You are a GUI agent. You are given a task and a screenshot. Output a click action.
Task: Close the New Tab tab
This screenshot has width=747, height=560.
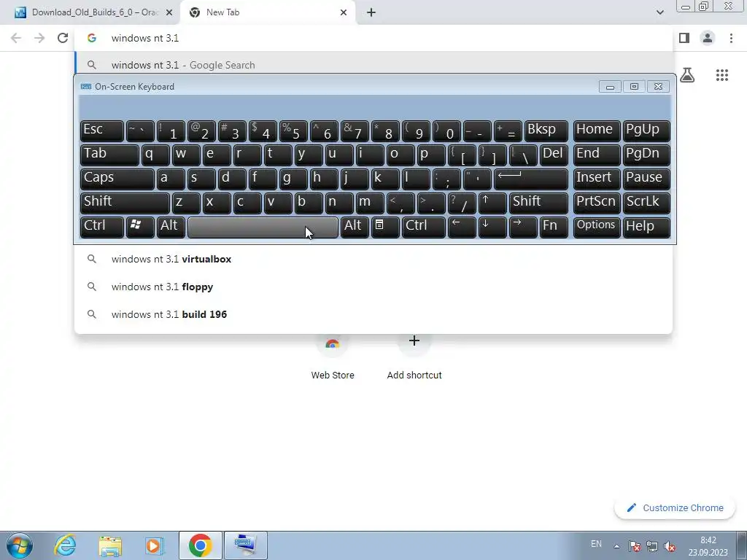coord(344,12)
